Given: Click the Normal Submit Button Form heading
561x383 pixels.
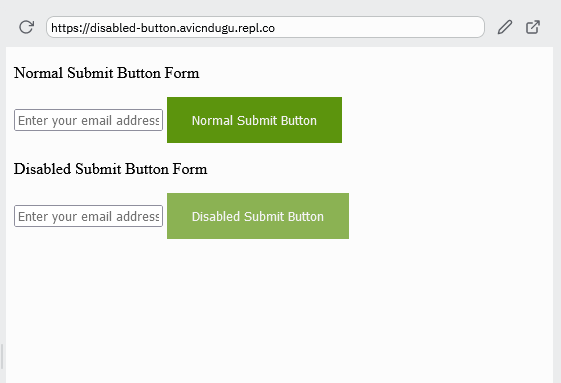Looking at the screenshot, I should tap(107, 73).
